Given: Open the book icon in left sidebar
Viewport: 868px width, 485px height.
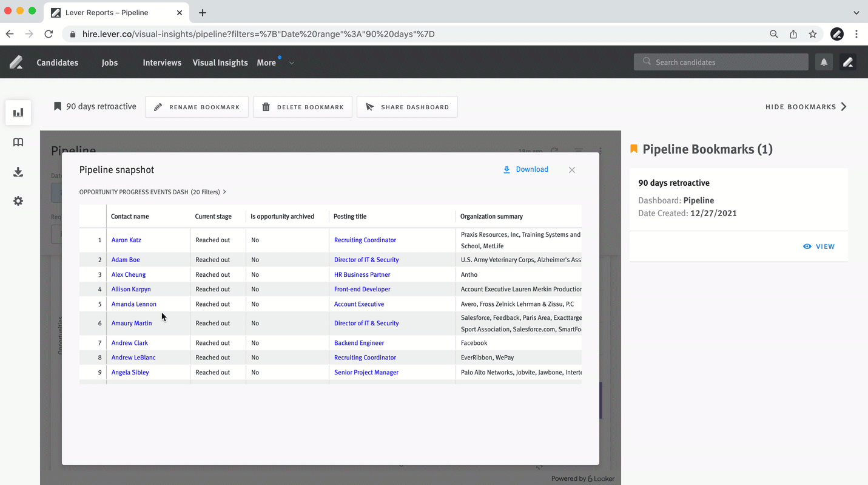Looking at the screenshot, I should pos(18,142).
